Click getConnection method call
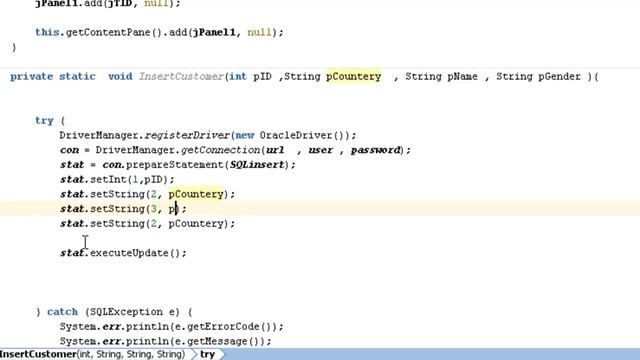 point(220,150)
